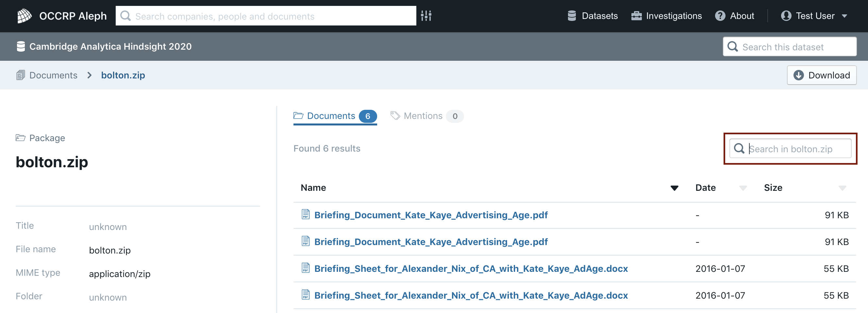868x313 pixels.
Task: Open first Briefing_Document_Kate_Kaye_Advertising_Age.pdf link
Action: pyautogui.click(x=431, y=215)
